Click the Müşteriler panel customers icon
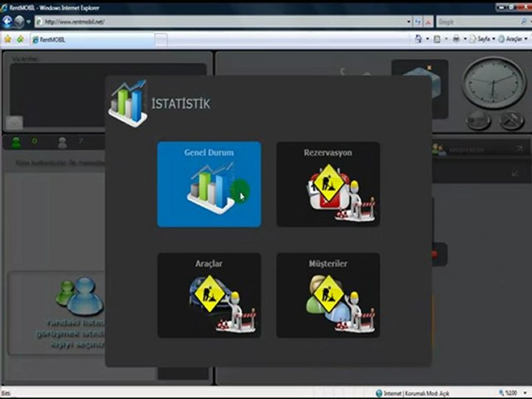The width and height of the screenshot is (532, 399). [x=438, y=149]
